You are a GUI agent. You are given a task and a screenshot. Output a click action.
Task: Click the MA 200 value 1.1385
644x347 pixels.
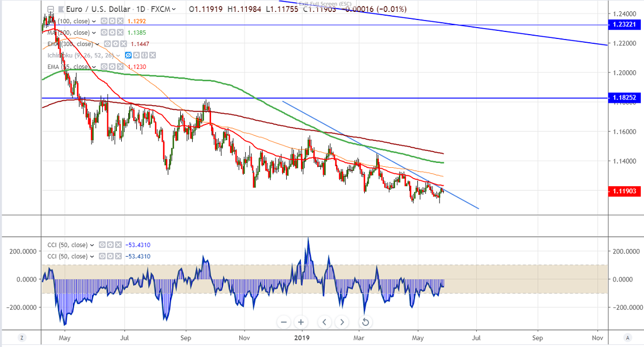tap(136, 33)
